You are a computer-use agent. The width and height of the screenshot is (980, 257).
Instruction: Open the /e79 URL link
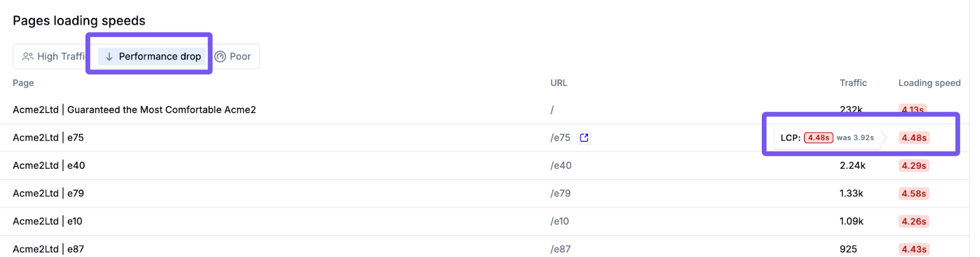pyautogui.click(x=560, y=193)
